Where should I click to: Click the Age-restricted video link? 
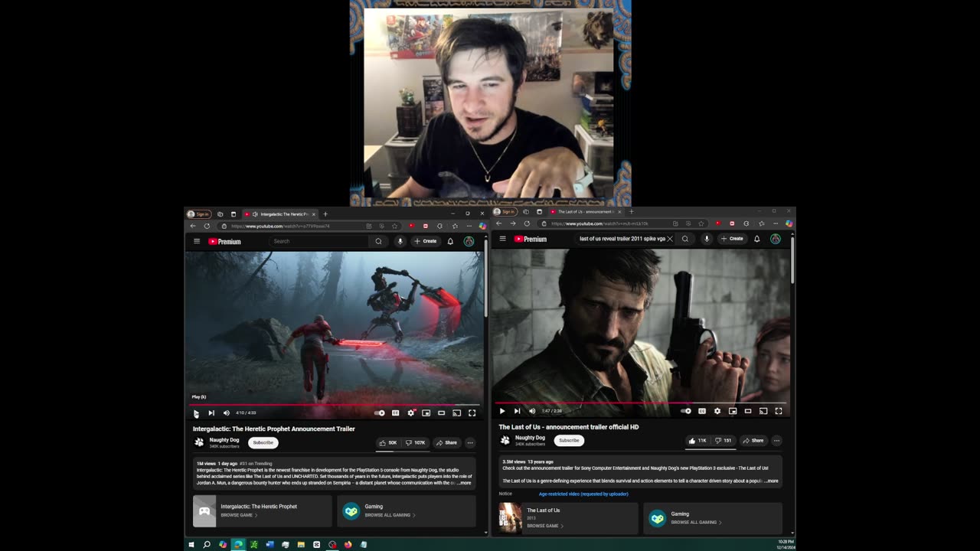click(583, 494)
